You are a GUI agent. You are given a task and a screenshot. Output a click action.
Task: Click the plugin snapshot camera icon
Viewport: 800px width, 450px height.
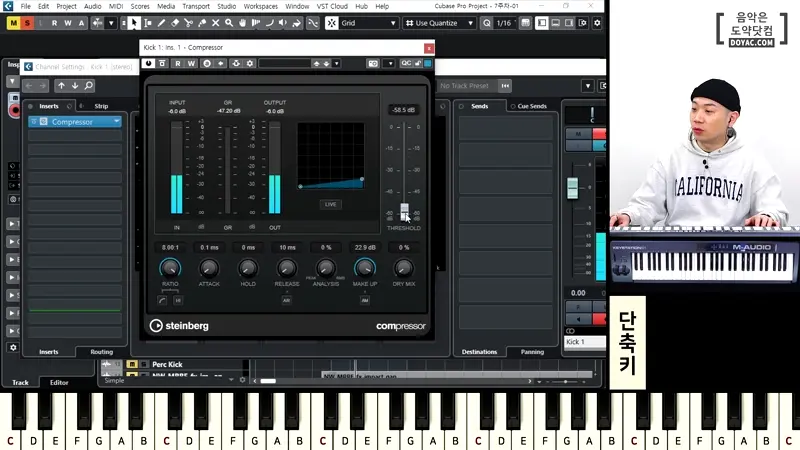[x=373, y=63]
